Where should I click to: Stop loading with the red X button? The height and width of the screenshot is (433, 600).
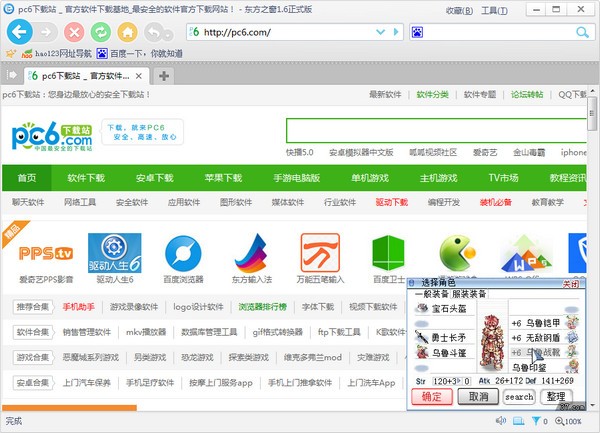74,32
